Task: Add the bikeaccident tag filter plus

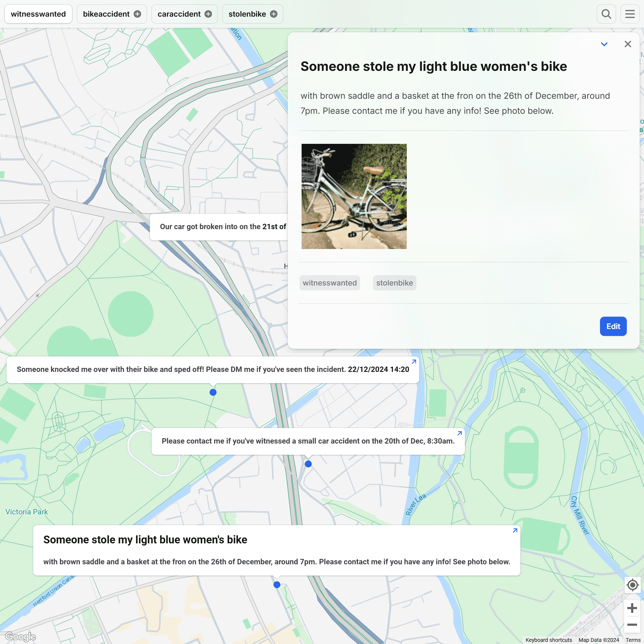Action: click(137, 14)
